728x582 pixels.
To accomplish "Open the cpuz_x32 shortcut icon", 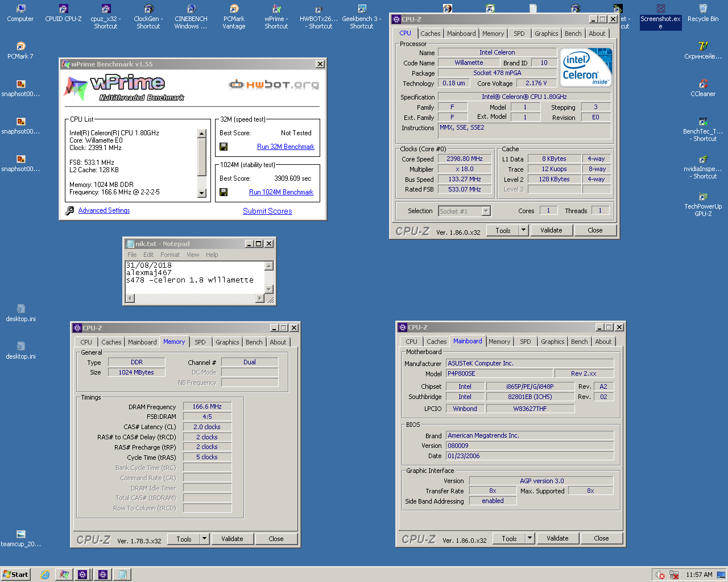I will (106, 16).
